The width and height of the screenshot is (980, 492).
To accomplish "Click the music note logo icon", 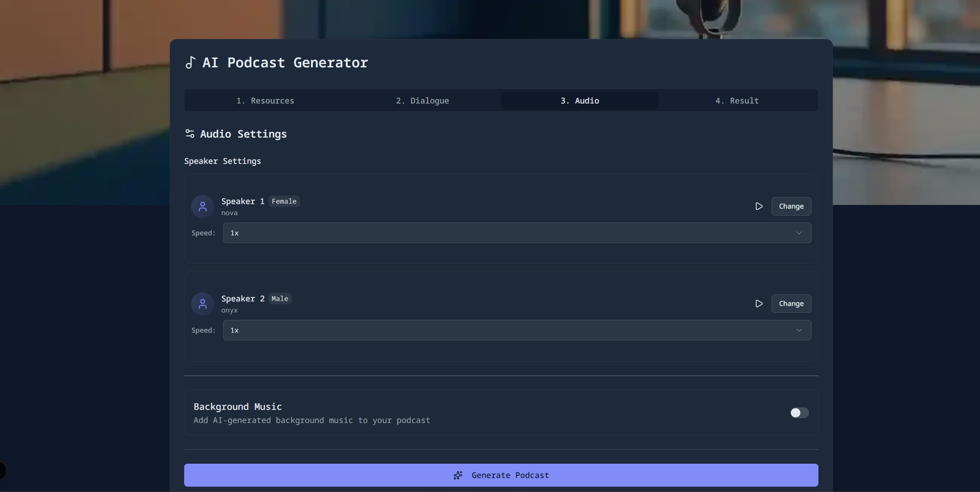I will pyautogui.click(x=190, y=63).
